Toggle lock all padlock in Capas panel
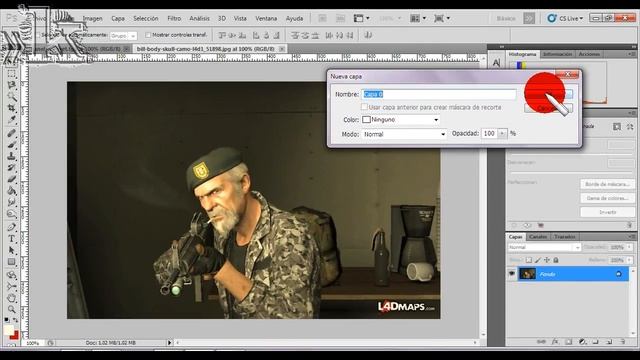This screenshot has width=640, height=360. (x=556, y=260)
